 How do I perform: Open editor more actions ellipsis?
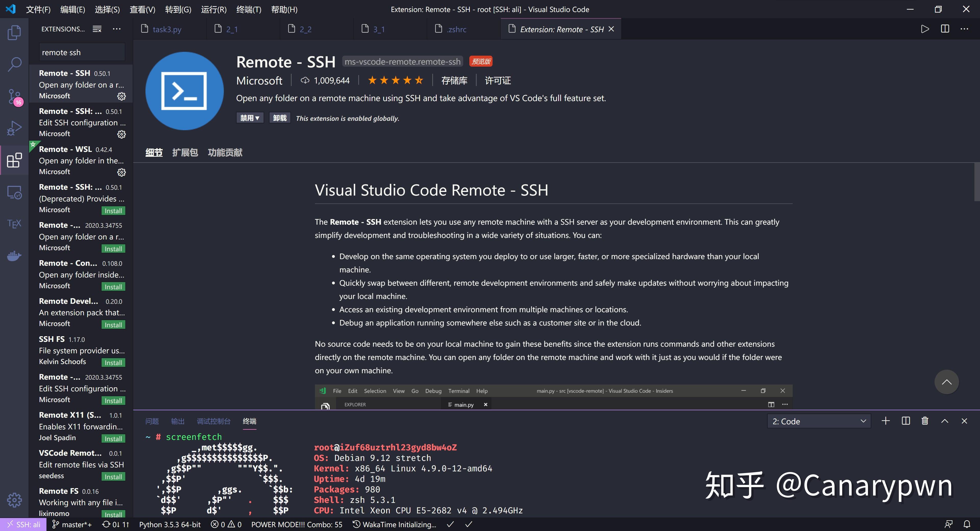[x=964, y=29]
